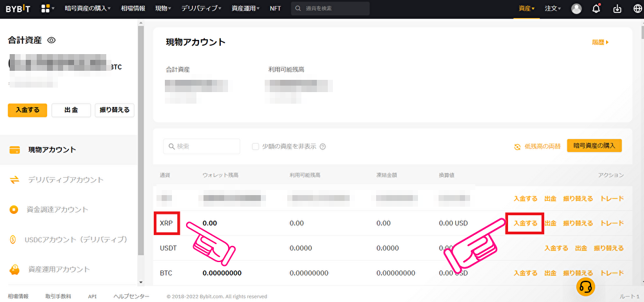Image resolution: width=644 pixels, height=302 pixels.
Task: Open the 履歴 link
Action: coord(600,42)
